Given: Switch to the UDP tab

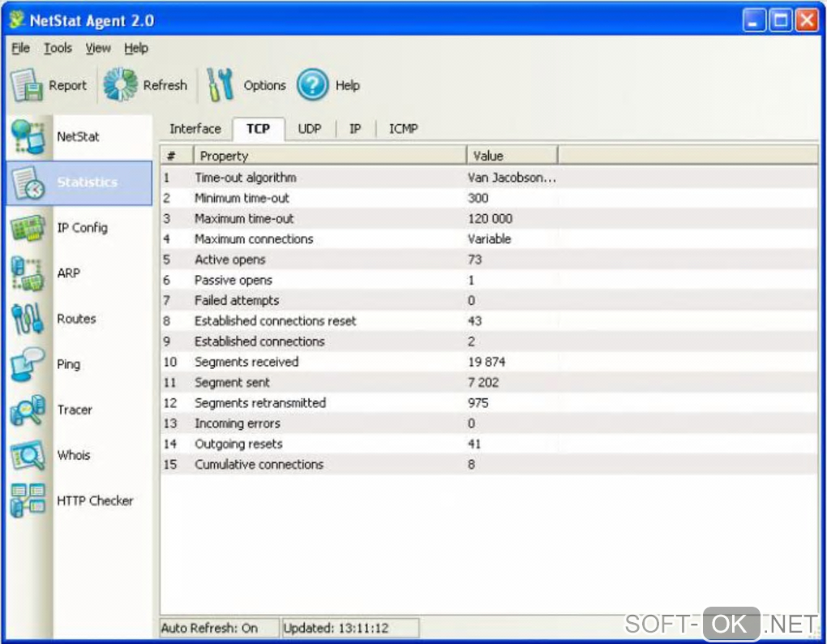Looking at the screenshot, I should (310, 129).
